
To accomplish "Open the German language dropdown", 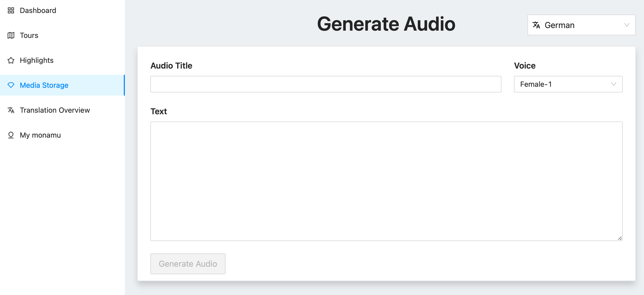I will [x=581, y=25].
